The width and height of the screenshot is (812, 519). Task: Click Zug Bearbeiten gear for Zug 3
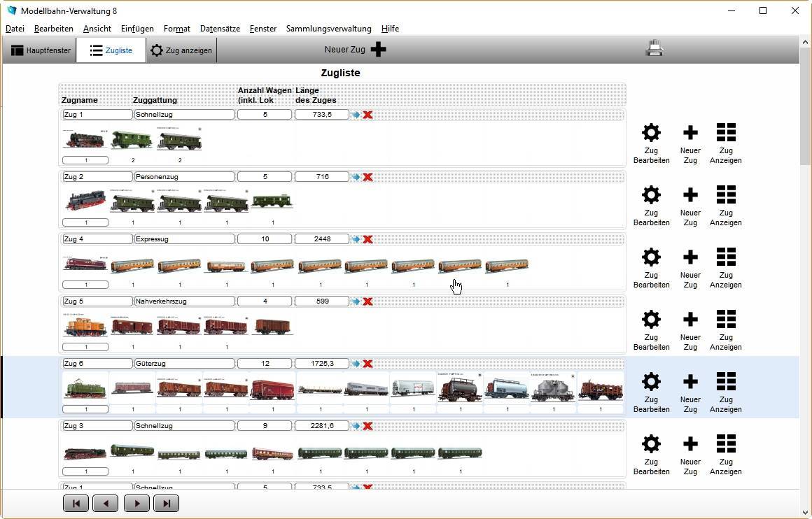pos(651,444)
